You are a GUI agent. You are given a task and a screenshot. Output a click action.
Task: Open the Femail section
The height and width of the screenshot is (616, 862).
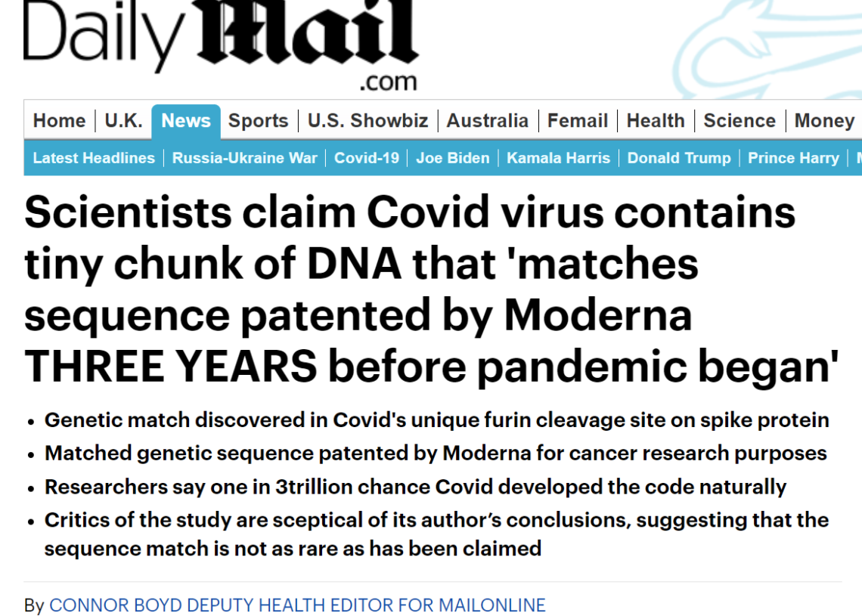(578, 120)
